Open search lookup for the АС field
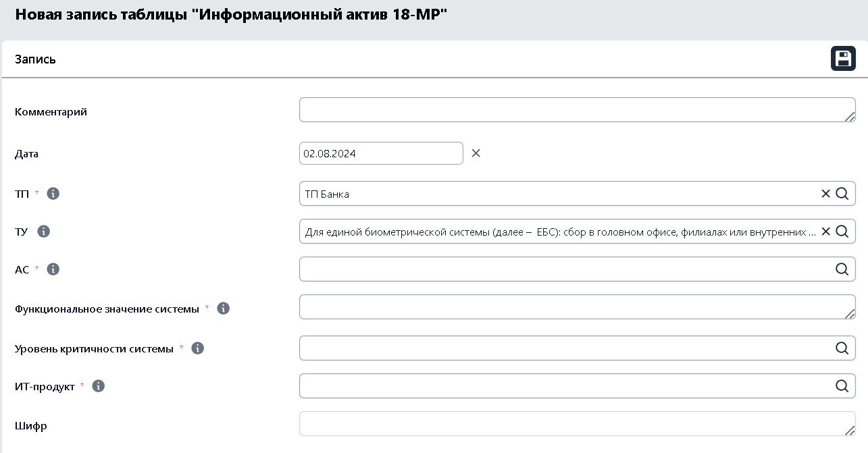 point(842,269)
